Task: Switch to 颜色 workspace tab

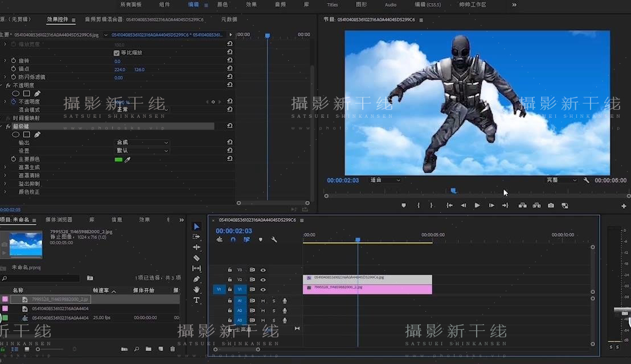Action: 223,5
